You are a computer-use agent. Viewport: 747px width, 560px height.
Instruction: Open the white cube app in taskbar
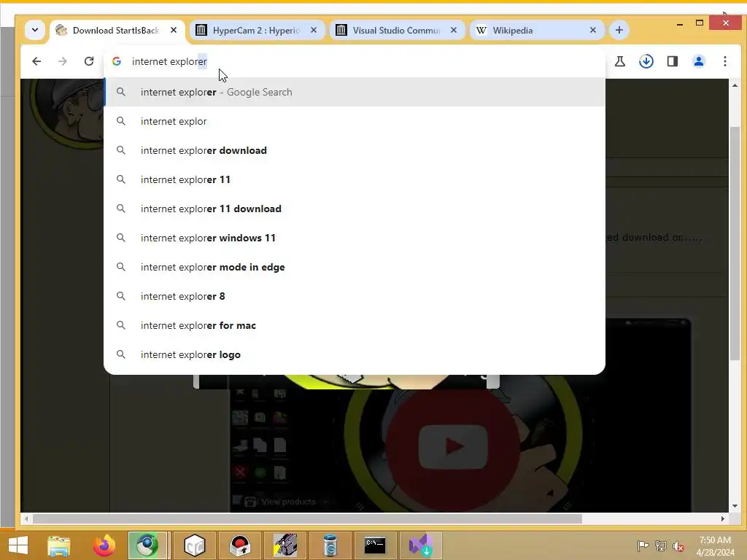(194, 545)
